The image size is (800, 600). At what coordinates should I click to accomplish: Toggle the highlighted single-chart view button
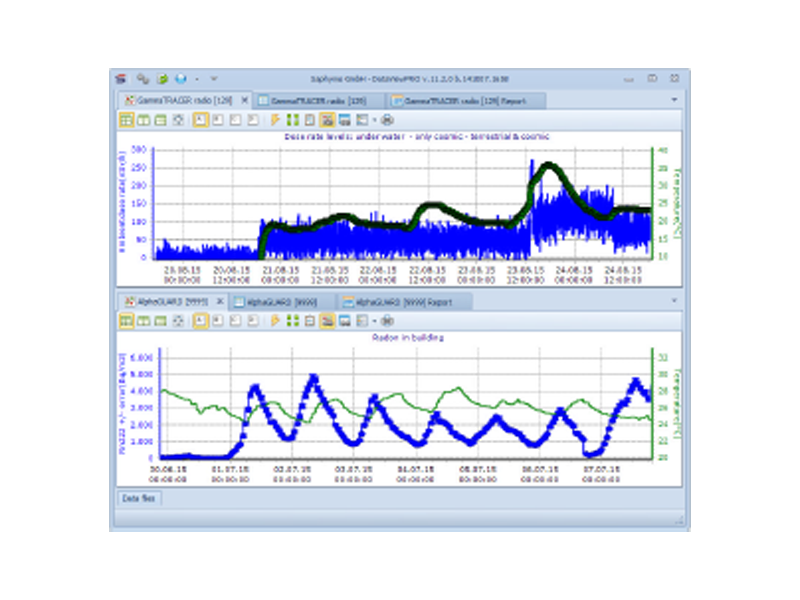(199, 118)
